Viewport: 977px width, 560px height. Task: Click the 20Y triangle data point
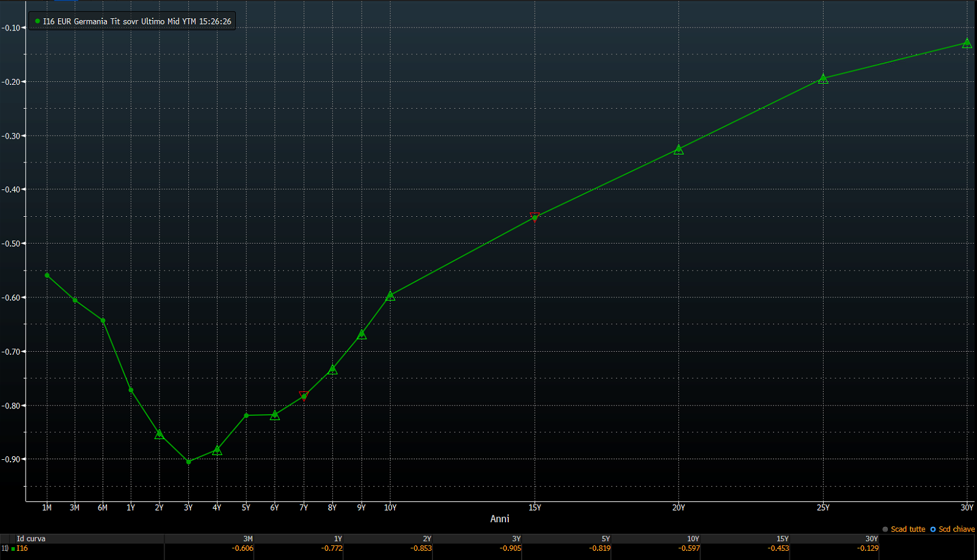[x=678, y=149]
